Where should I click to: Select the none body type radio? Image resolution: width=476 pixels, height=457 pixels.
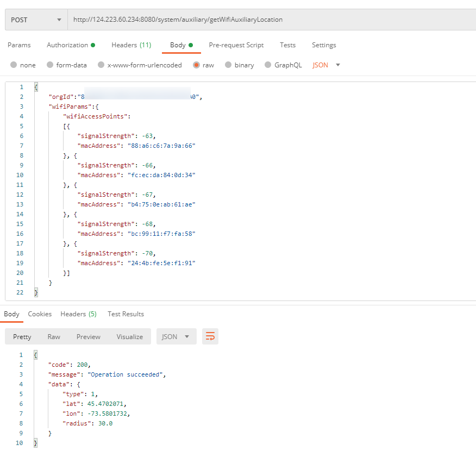pos(14,65)
